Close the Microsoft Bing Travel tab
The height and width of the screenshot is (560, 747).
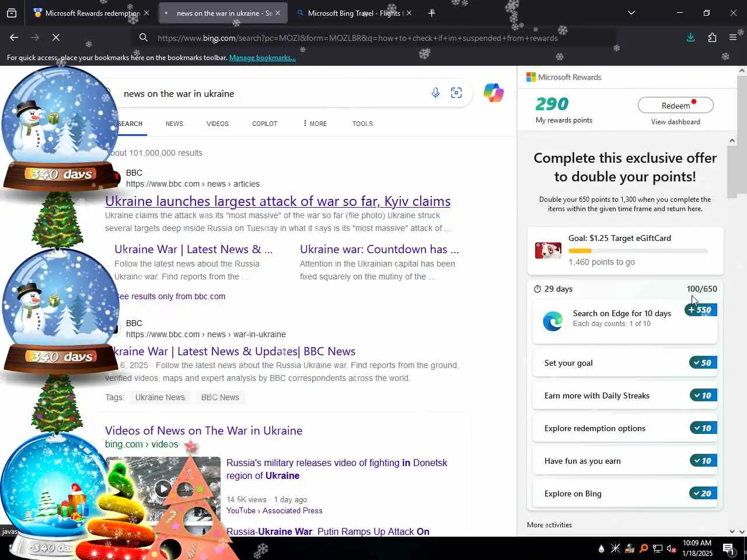pos(409,13)
